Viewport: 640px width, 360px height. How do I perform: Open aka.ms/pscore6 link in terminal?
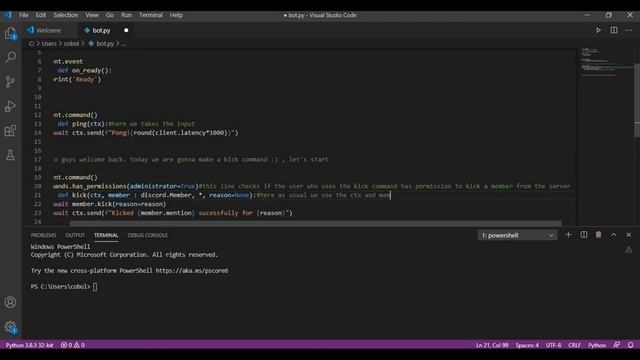click(x=192, y=271)
